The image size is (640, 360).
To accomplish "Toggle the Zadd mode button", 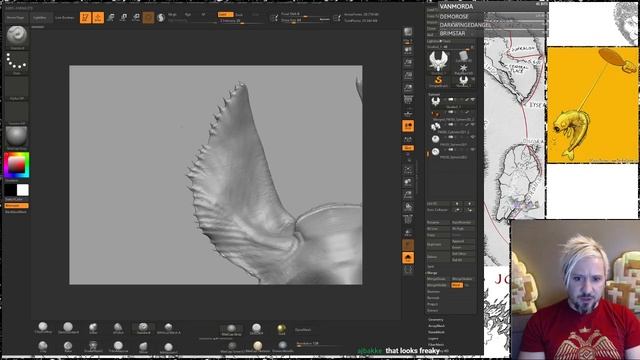I will click(x=225, y=14).
